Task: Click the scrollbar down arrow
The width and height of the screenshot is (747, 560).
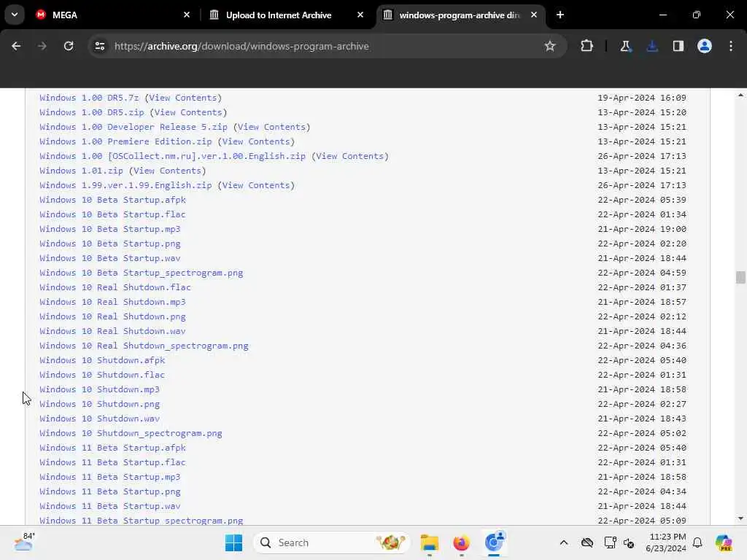Action: 740,518
